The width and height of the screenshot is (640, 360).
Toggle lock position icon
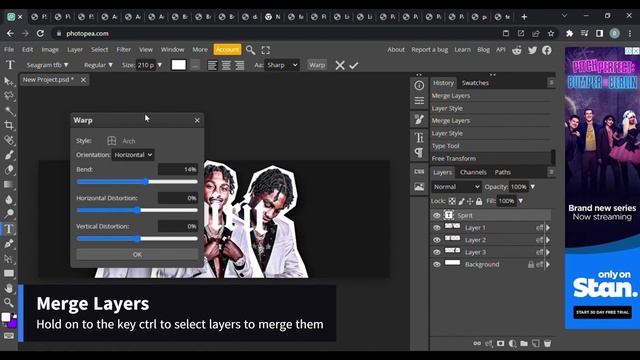point(470,201)
